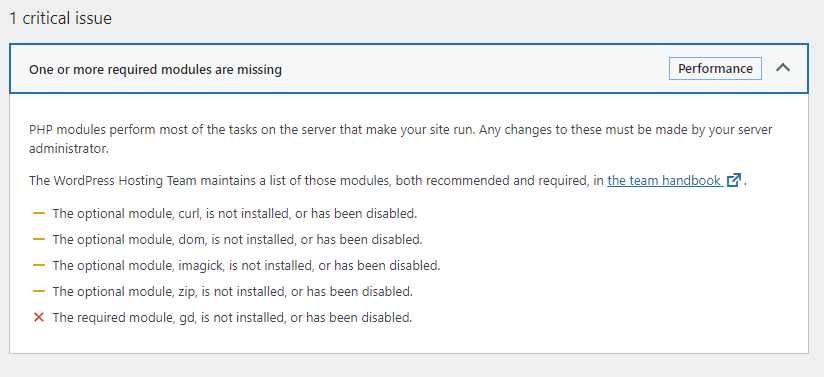Screen dimensions: 824x377
Task: Click the word 'administrator' in the description
Action: pos(69,148)
